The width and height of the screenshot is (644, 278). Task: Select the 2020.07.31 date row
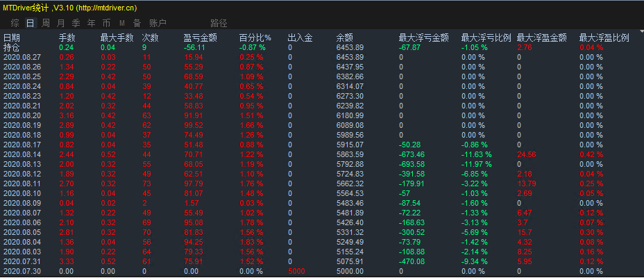22,261
